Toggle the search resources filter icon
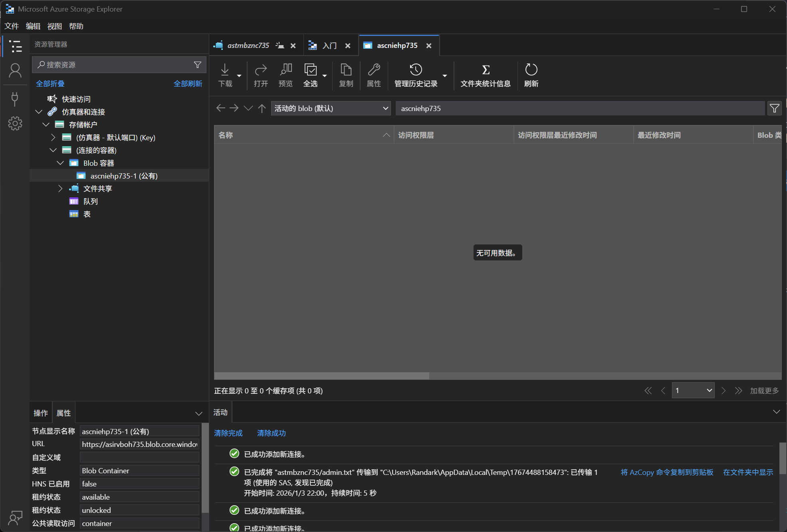The image size is (787, 532). pos(198,65)
